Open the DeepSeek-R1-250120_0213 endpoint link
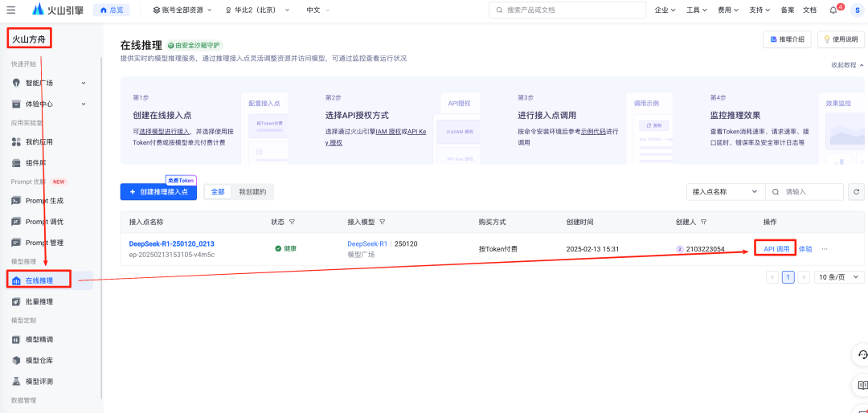The height and width of the screenshot is (413, 868). (172, 243)
